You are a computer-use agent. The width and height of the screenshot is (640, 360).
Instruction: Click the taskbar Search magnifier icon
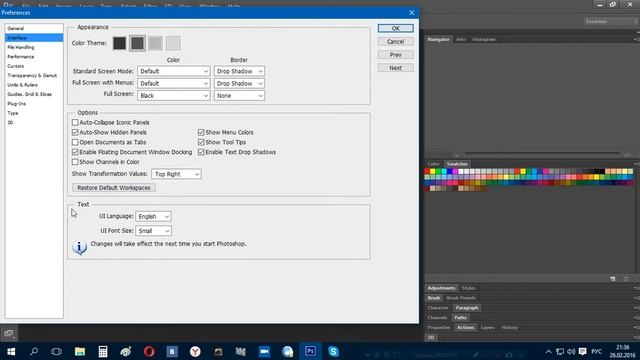coord(34,351)
